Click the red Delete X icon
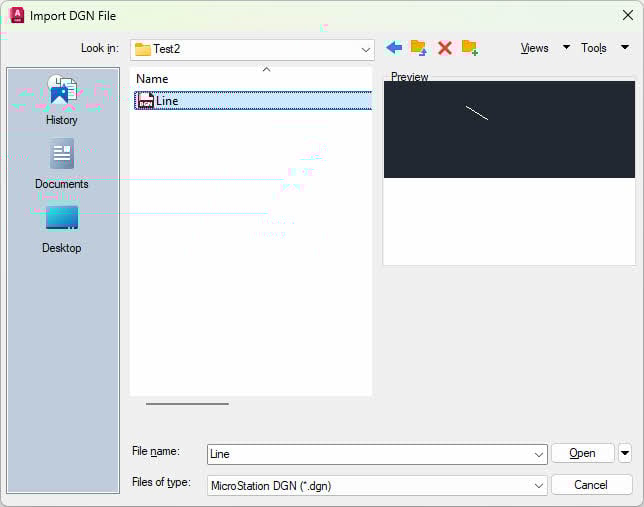The height and width of the screenshot is (507, 644). [445, 48]
